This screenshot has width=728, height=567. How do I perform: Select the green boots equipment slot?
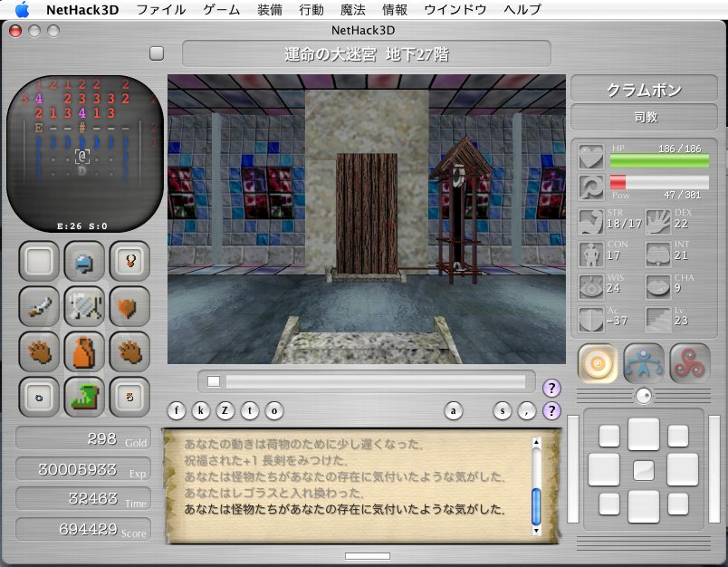click(x=84, y=397)
